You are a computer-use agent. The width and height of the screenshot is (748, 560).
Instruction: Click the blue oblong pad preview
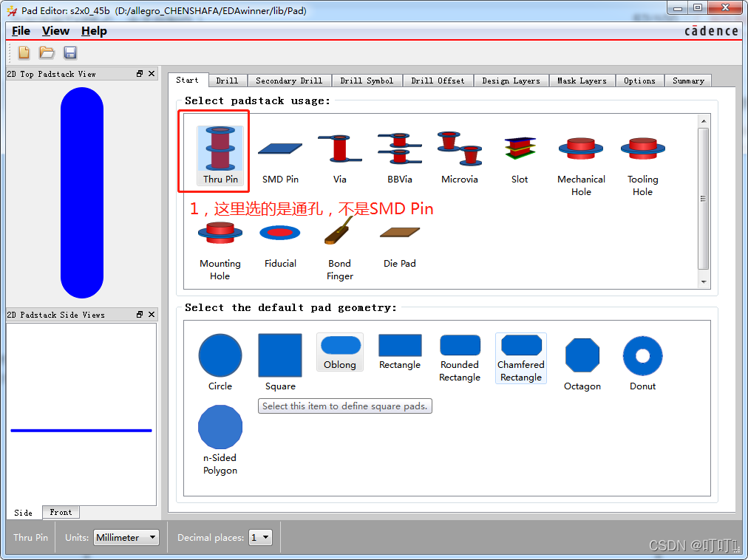pyautogui.click(x=82, y=193)
